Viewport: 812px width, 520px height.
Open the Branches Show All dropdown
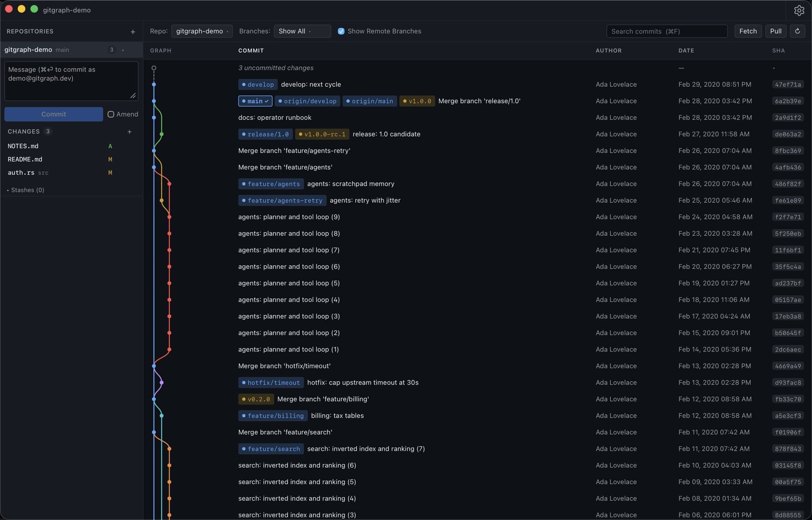coord(302,31)
